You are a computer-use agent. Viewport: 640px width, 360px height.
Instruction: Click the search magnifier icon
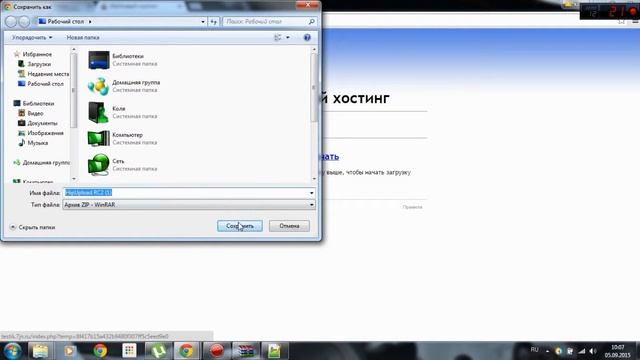tap(311, 22)
